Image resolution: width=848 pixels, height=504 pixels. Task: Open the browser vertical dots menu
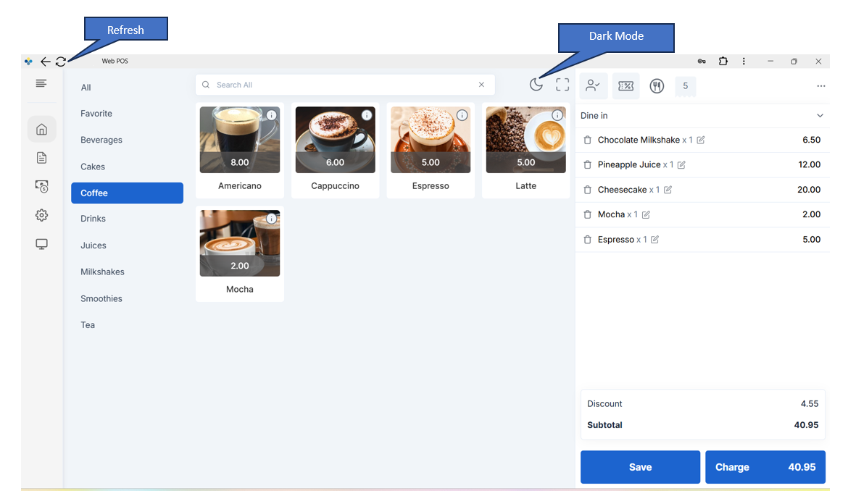point(744,62)
